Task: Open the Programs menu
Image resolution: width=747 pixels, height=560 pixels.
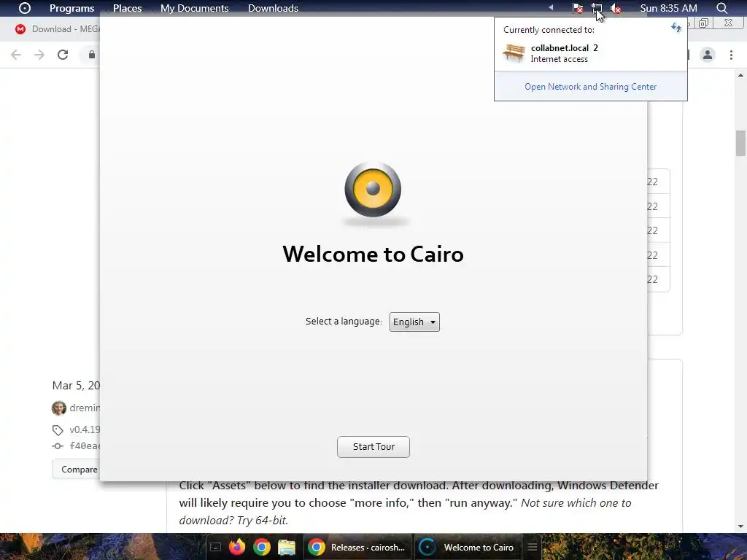Action: pyautogui.click(x=72, y=8)
